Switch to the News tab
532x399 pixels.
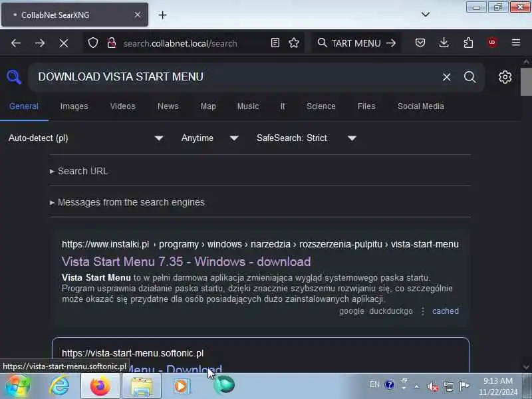point(168,106)
